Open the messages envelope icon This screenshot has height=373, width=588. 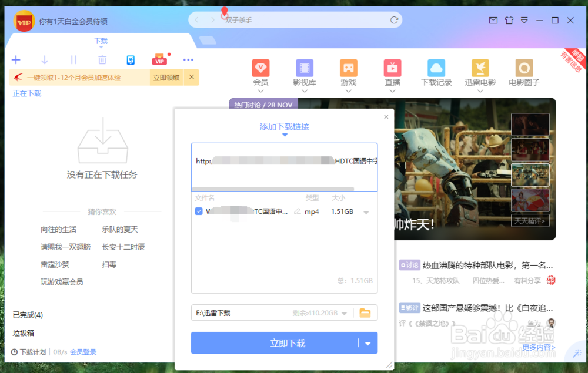[x=493, y=20]
